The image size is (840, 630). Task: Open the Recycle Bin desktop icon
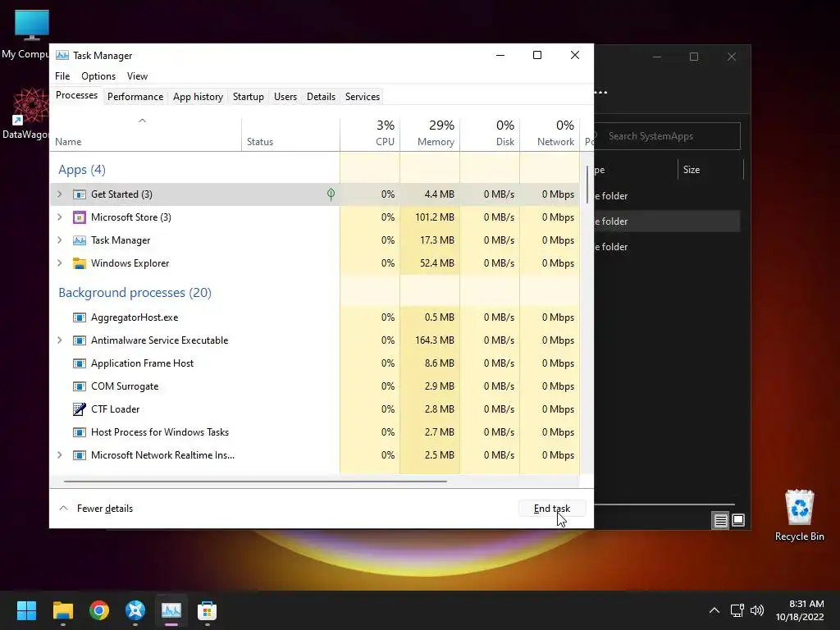(x=799, y=515)
